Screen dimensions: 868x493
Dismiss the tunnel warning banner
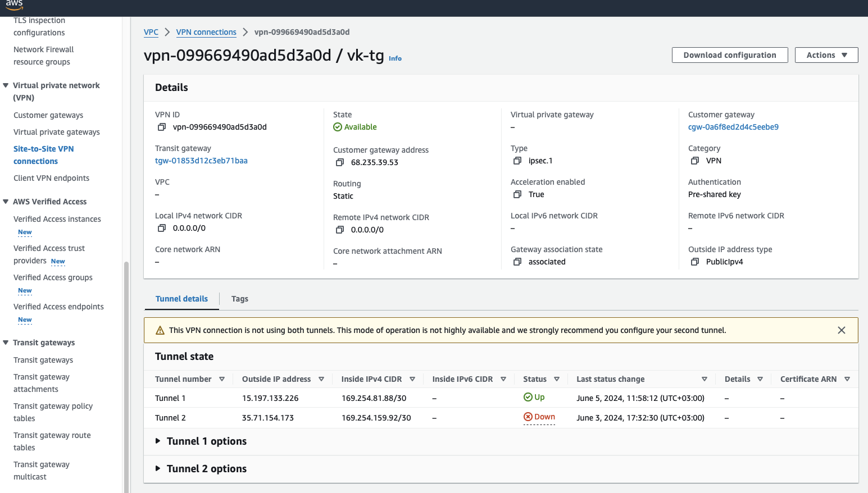(841, 330)
